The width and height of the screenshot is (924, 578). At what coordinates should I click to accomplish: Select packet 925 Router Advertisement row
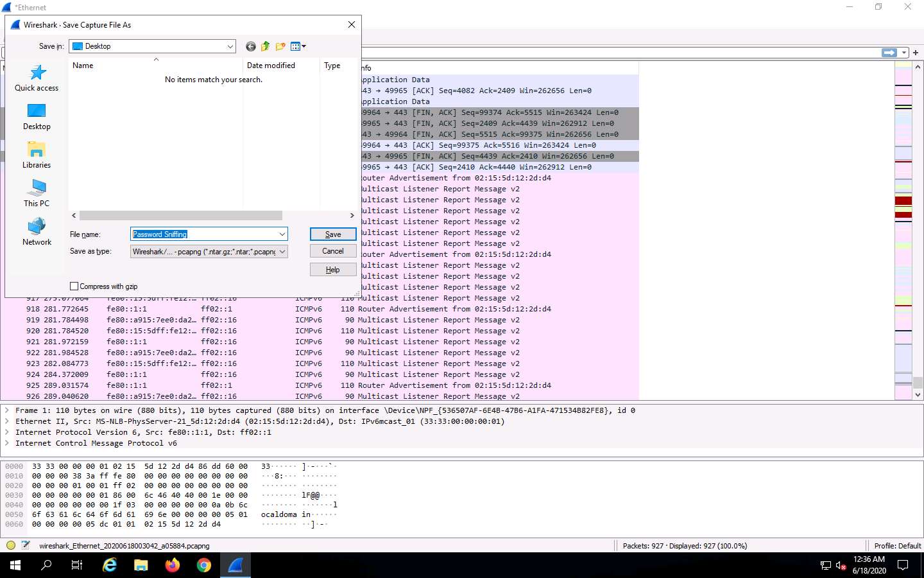tap(320, 385)
